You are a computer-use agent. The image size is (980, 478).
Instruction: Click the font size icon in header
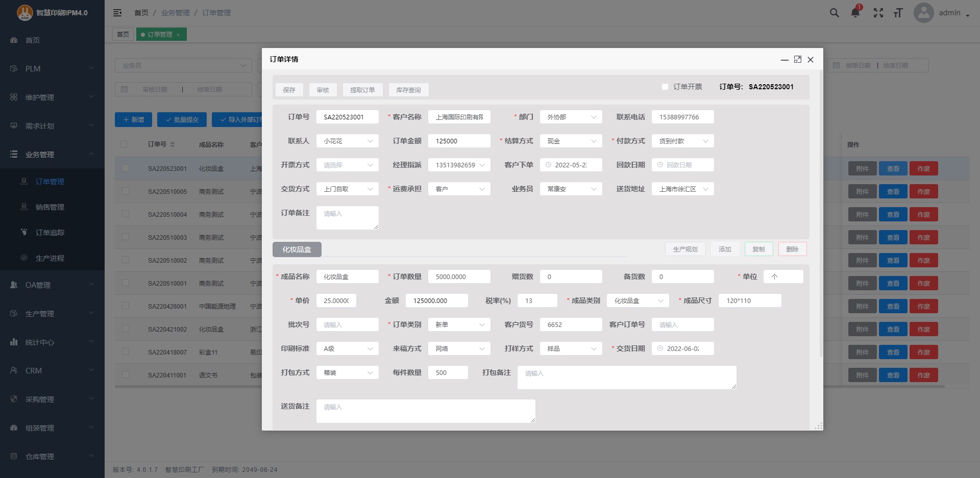pyautogui.click(x=898, y=13)
